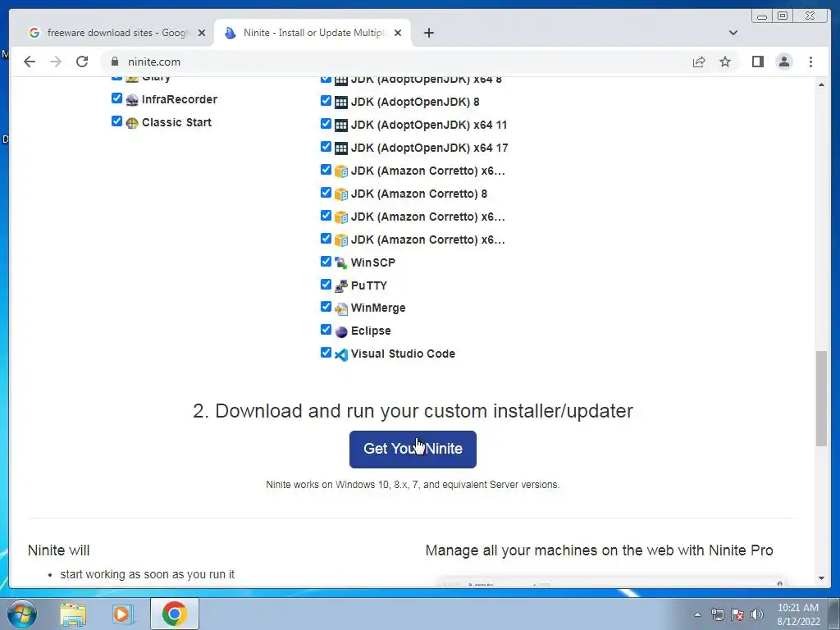This screenshot has width=840, height=630.
Task: Click the WinMerge app icon
Action: pyautogui.click(x=340, y=308)
